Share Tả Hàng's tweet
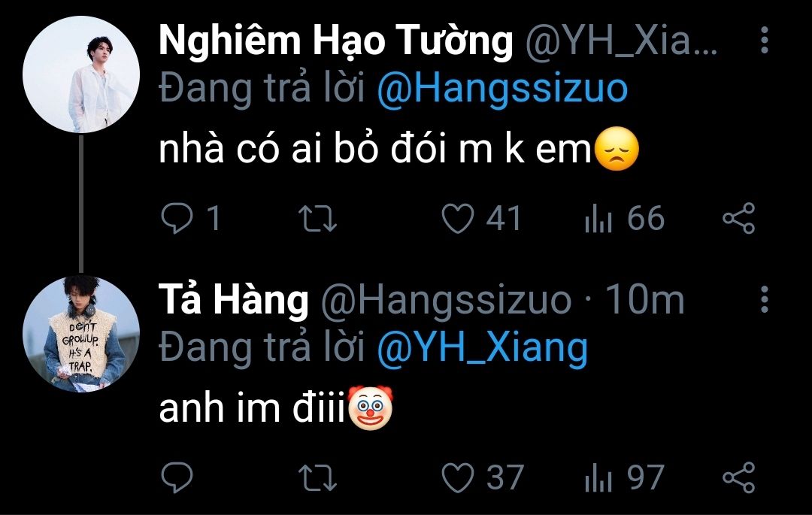Image resolution: width=812 pixels, height=515 pixels. pos(738,477)
